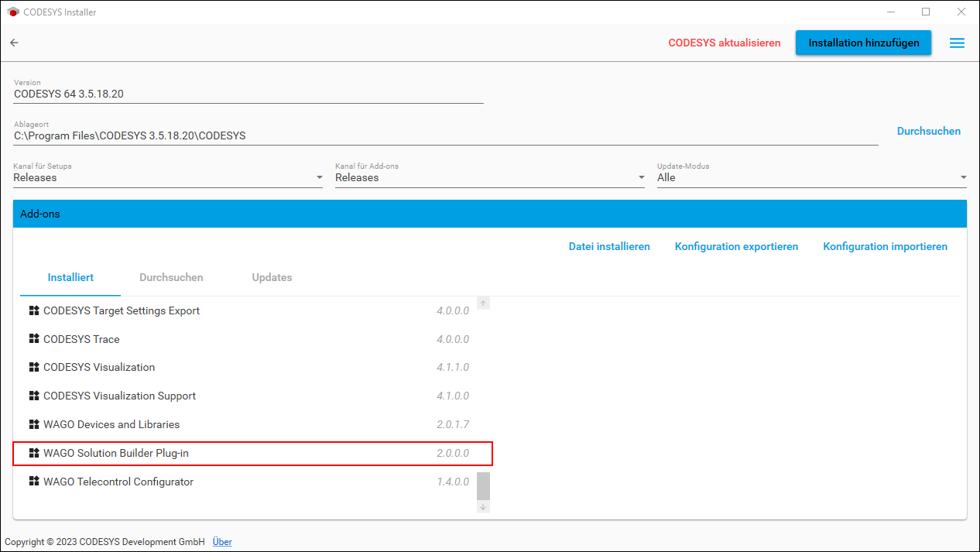Click the Version input field

[x=248, y=94]
